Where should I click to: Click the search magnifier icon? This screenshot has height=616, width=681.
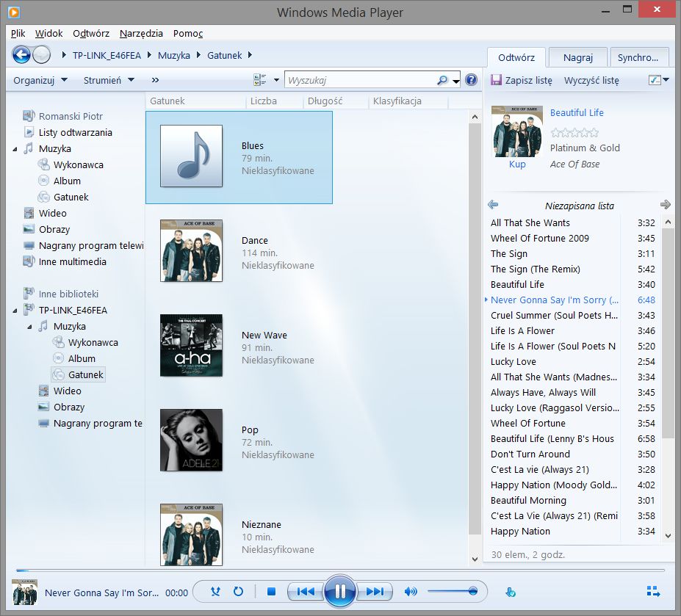442,80
